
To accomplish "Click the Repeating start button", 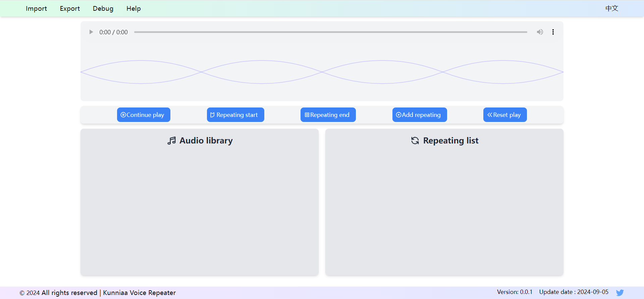I will click(x=235, y=115).
